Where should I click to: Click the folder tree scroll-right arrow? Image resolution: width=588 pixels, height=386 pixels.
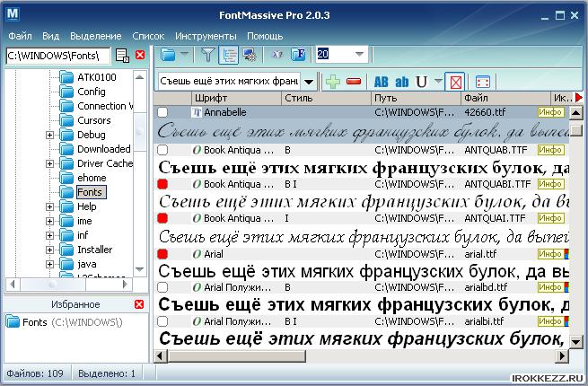(125, 285)
